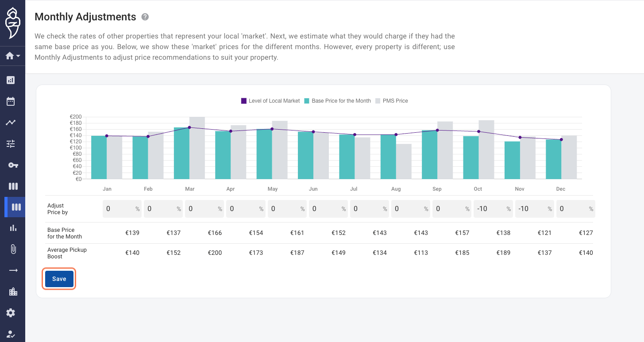Screen dimensions: 644x342
Task: Save the monthly adjustments
Action: pyautogui.click(x=59, y=279)
